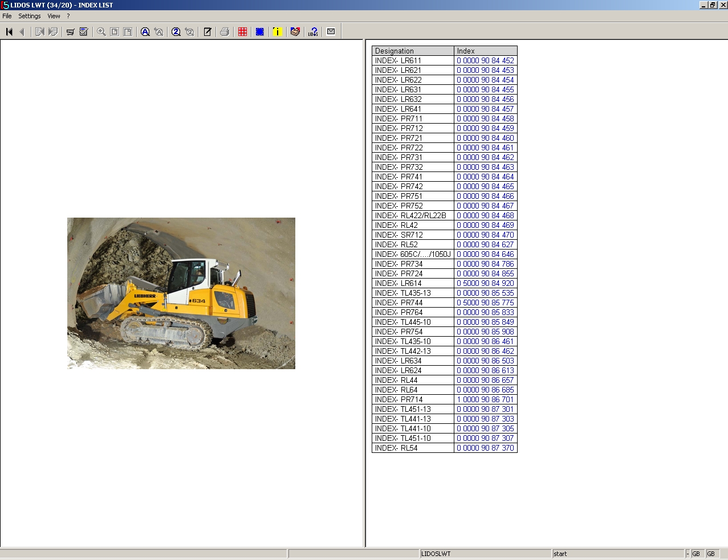Go back one page with previous arrow

pos(22,31)
